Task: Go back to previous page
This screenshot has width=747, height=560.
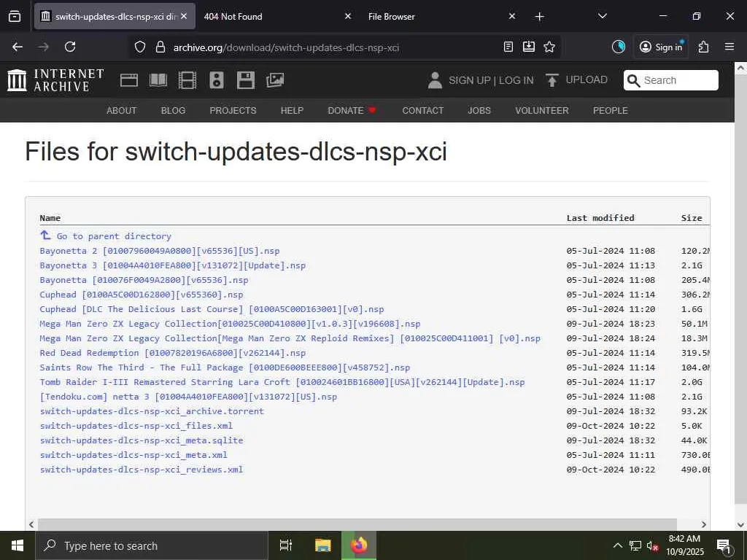Action: [18, 47]
